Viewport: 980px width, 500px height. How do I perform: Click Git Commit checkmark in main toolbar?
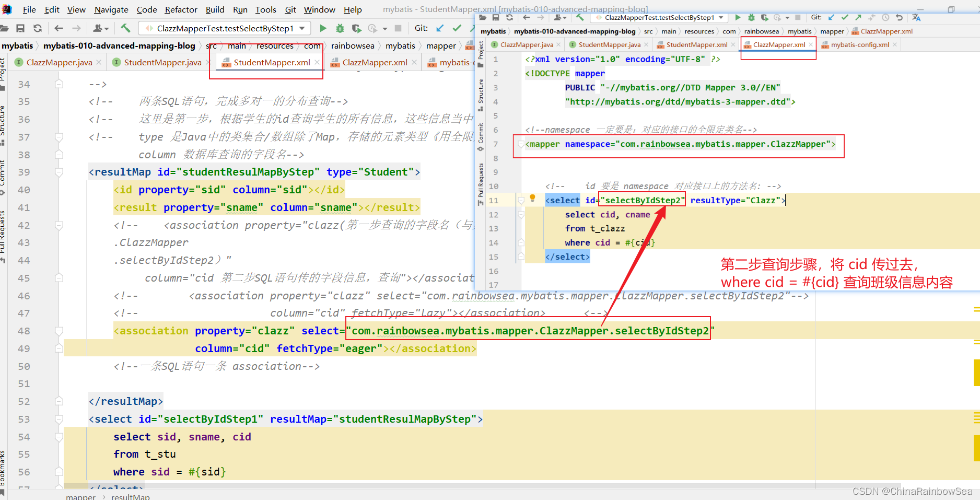click(457, 28)
